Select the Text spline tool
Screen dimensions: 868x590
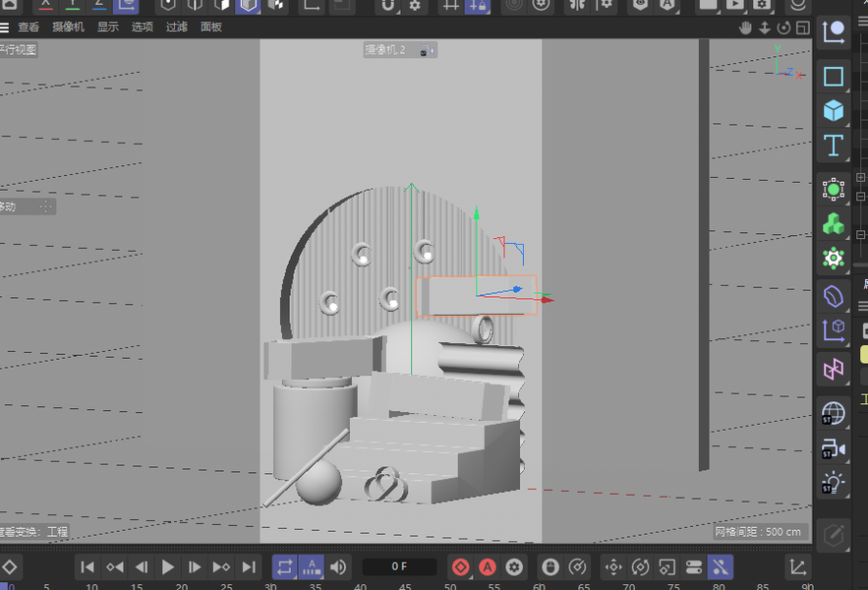pyautogui.click(x=834, y=146)
